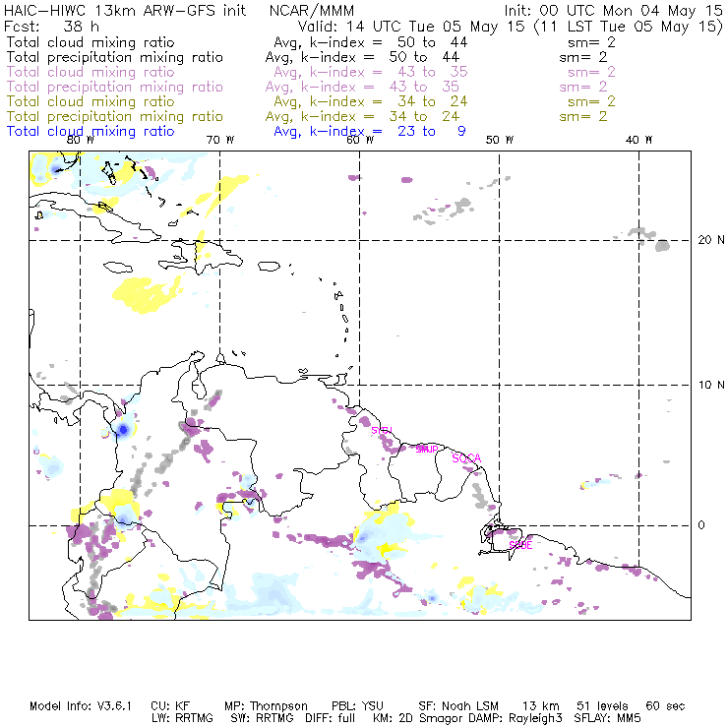Click the "SW: RRTMG" footer text

pyautogui.click(x=262, y=718)
